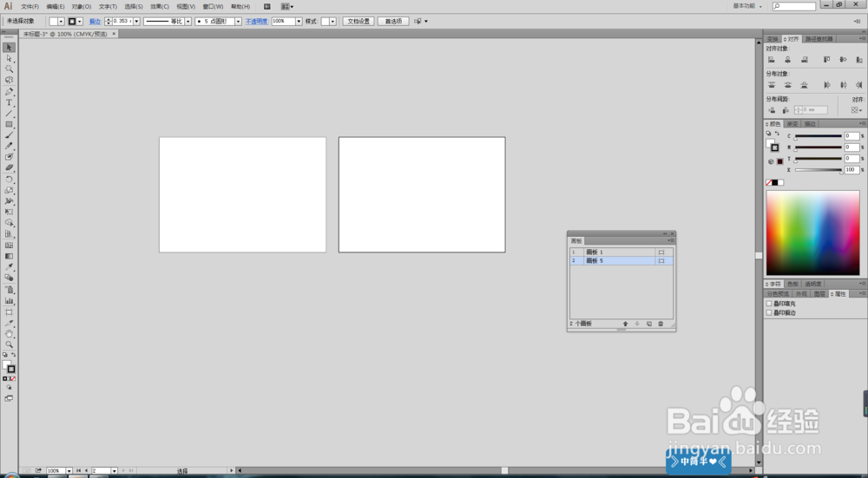Switch to the 图层 tab
This screenshot has width=868, height=478.
tap(820, 294)
